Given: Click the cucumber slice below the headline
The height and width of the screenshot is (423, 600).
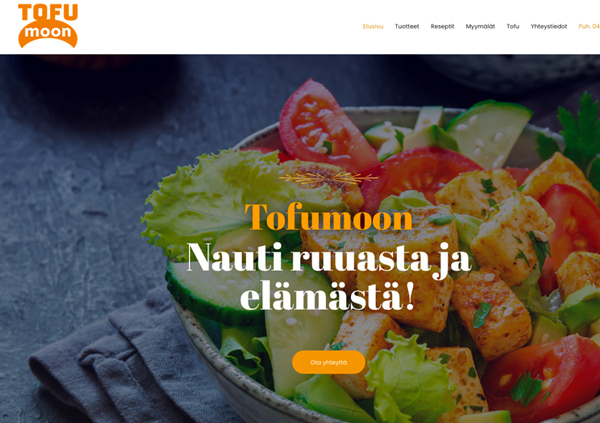Looking at the screenshot, I should coord(214,293).
